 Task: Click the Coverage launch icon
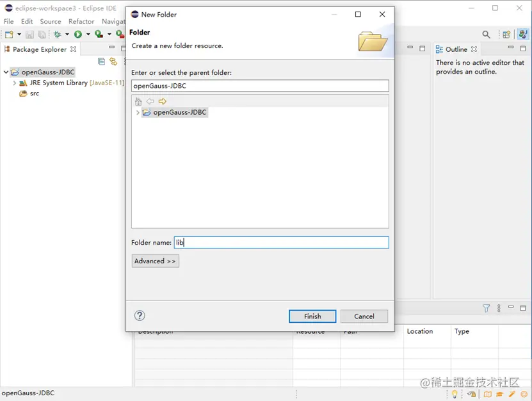point(99,35)
